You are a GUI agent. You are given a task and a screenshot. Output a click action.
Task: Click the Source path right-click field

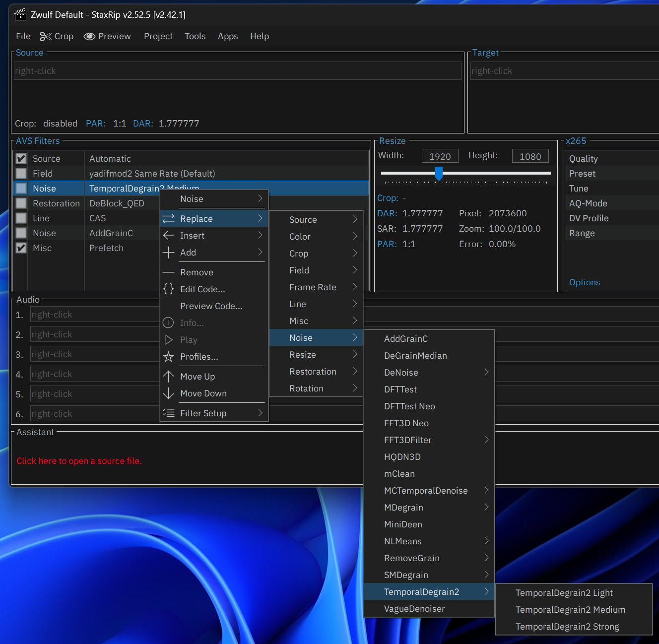[238, 71]
